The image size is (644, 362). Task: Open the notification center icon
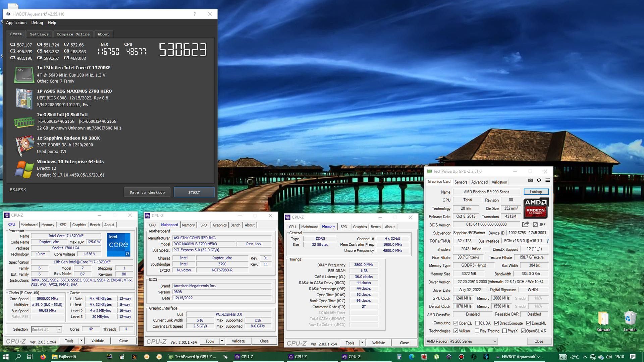click(633, 357)
